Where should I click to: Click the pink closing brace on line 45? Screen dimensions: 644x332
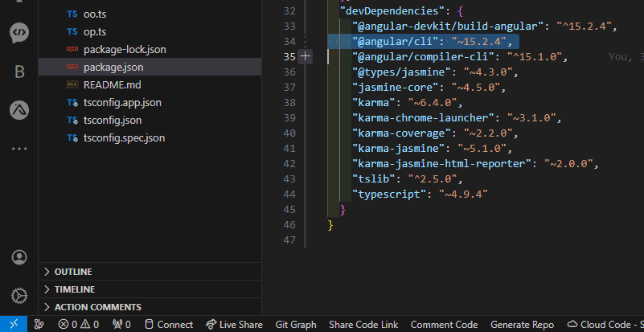coord(343,210)
